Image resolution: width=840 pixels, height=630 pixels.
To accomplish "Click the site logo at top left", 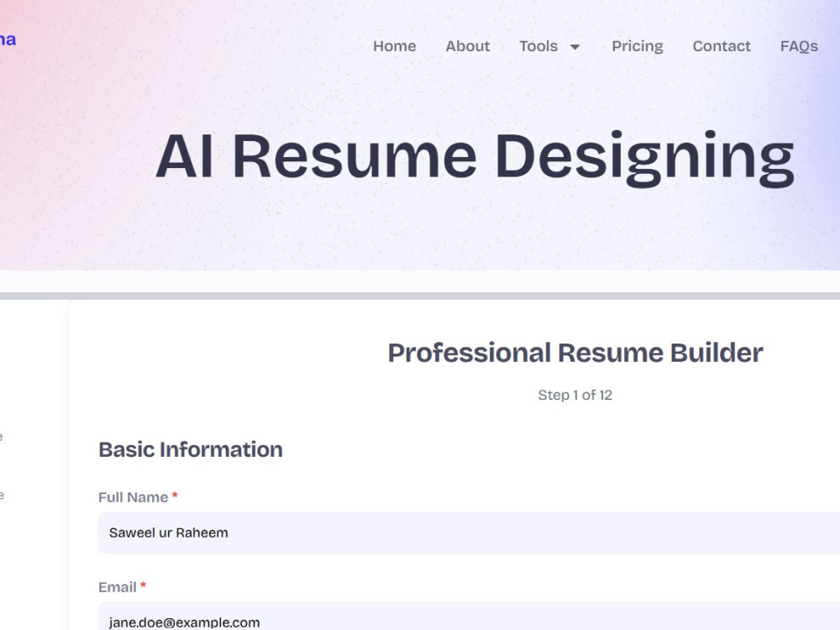I will (8, 39).
